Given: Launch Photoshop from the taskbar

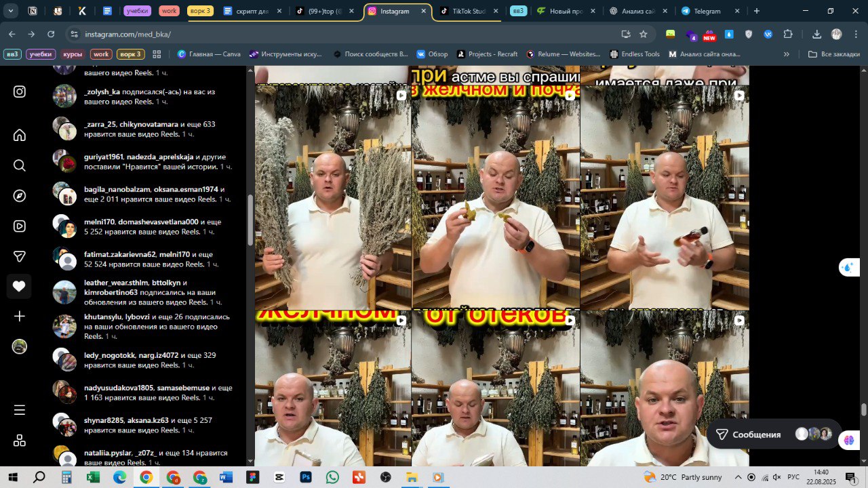Looking at the screenshot, I should [x=306, y=477].
